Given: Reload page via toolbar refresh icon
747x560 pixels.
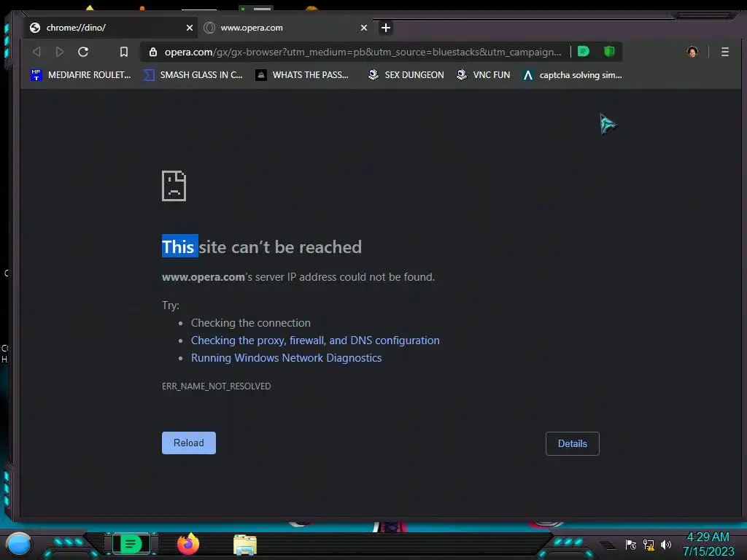Looking at the screenshot, I should tap(83, 52).
